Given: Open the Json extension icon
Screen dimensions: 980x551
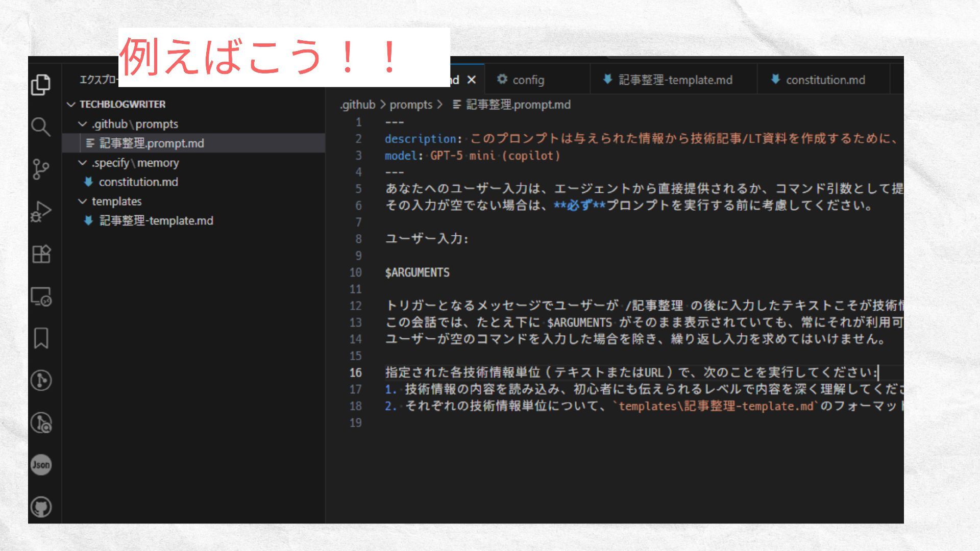Looking at the screenshot, I should coord(41,465).
